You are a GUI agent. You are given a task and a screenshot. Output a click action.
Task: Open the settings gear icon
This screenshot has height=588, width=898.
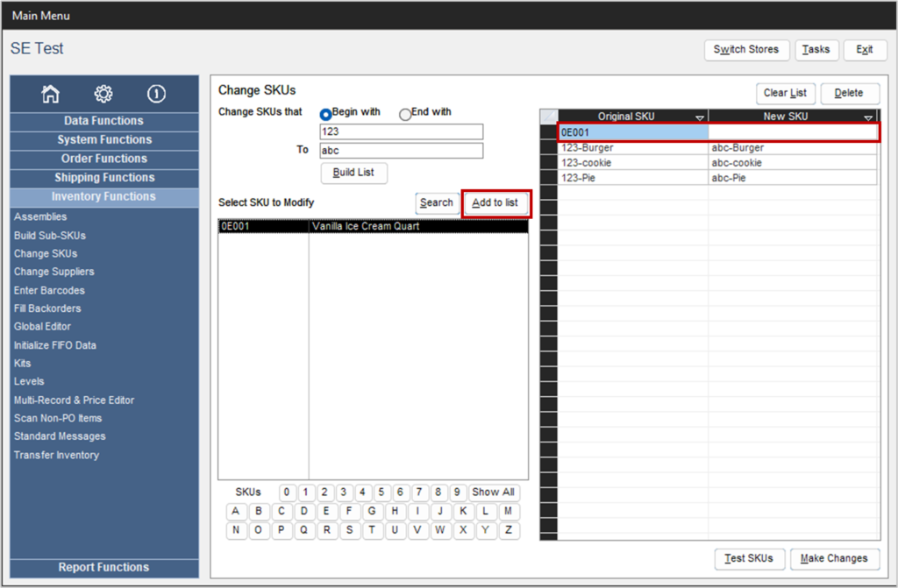(103, 94)
